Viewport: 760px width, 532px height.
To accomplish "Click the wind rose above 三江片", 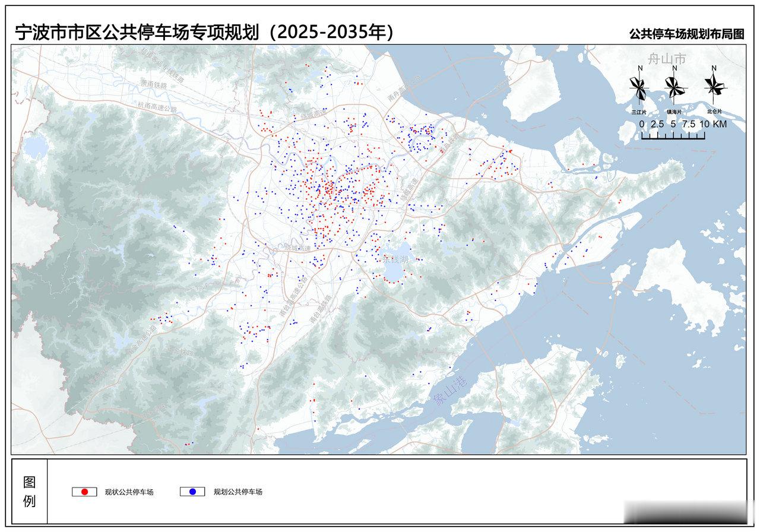I will pos(639,85).
